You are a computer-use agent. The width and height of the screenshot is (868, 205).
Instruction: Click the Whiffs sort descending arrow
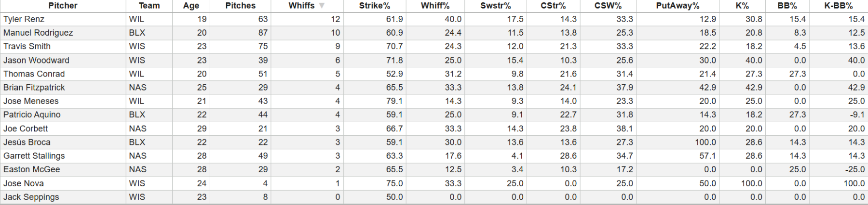pyautogui.click(x=322, y=6)
